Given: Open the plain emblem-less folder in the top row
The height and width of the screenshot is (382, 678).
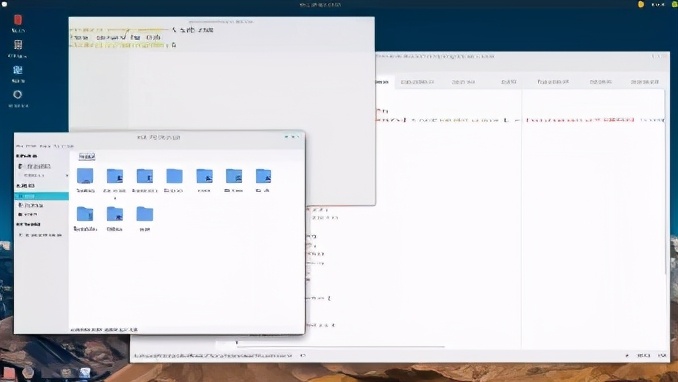Looking at the screenshot, I should [x=174, y=176].
